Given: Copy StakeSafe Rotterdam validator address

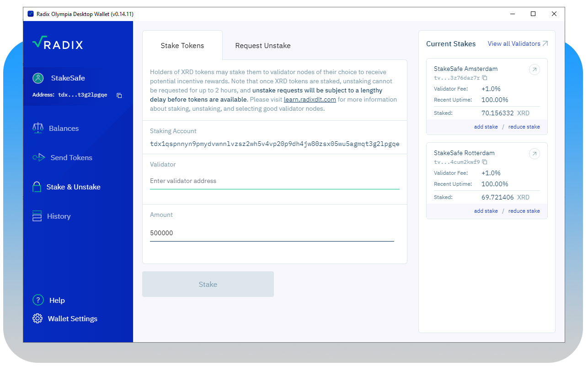Looking at the screenshot, I should tap(485, 162).
